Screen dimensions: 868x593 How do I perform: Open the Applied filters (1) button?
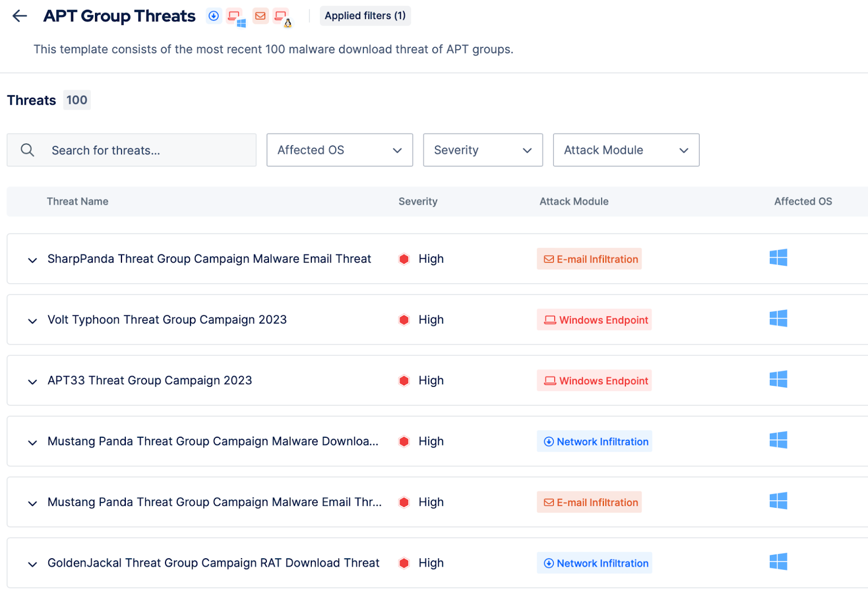tap(365, 16)
